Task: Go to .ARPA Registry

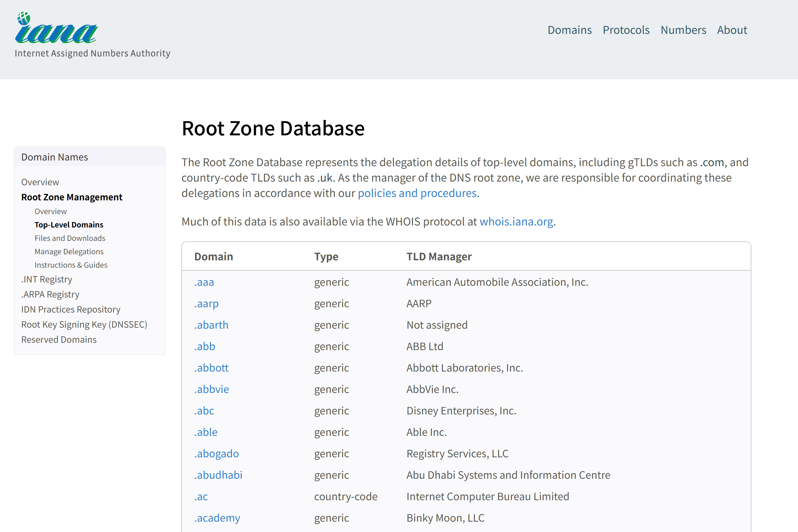Action: 50,294
